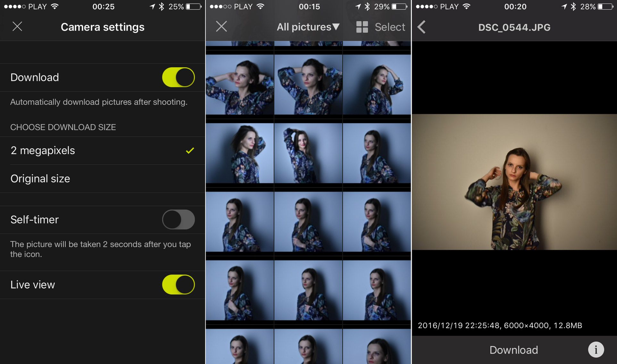This screenshot has height=364, width=617.
Task: Tap Bluetooth icon on gallery status bar
Action: (367, 6)
